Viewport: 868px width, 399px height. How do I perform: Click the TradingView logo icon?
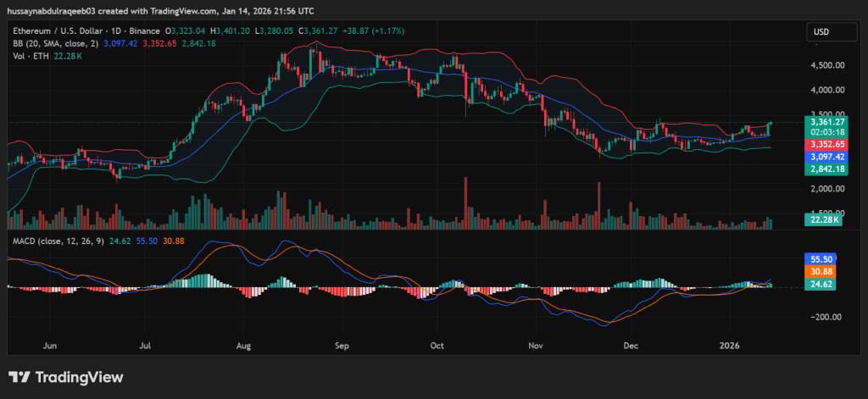[19, 377]
